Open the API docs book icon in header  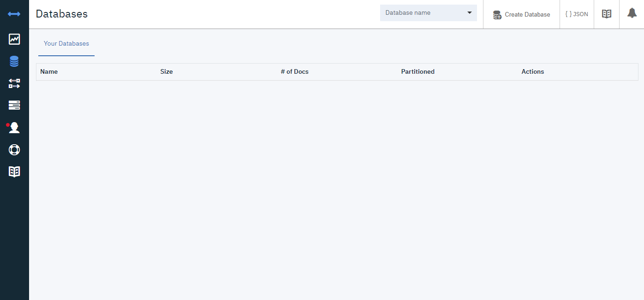point(607,14)
